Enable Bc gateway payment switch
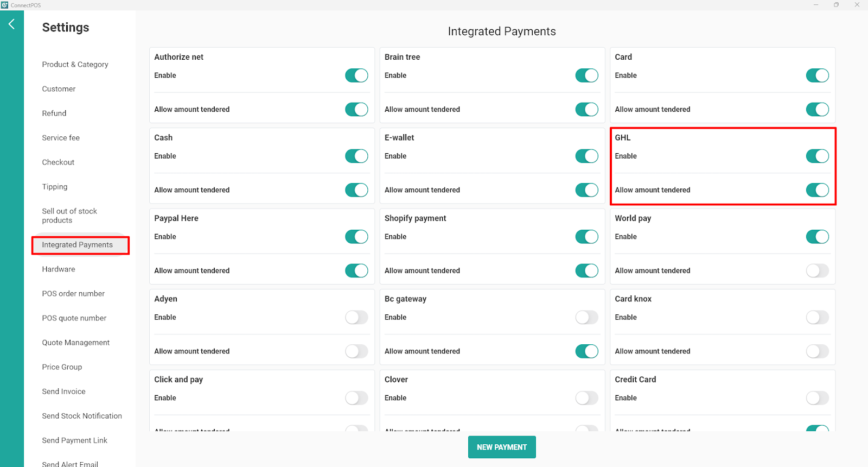Image resolution: width=868 pixels, height=467 pixels. [587, 317]
